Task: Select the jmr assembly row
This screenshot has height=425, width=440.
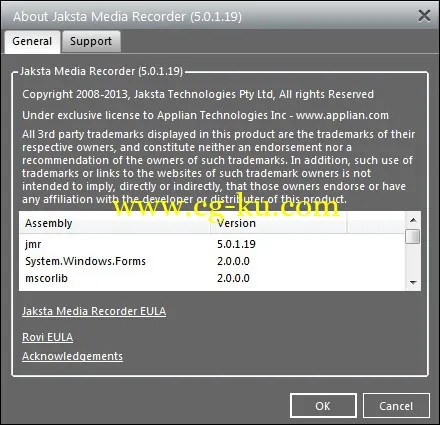Action: [212, 244]
